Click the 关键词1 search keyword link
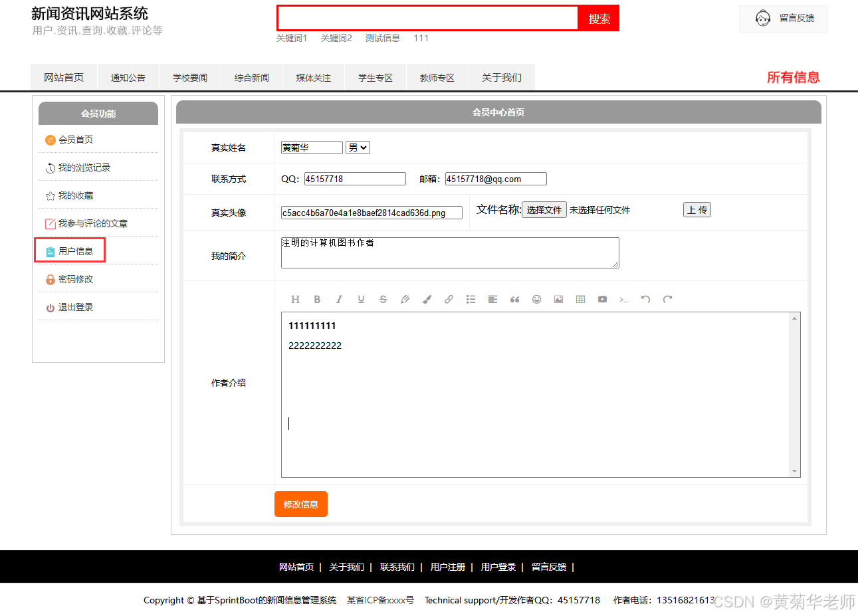This screenshot has height=616, width=858. click(x=292, y=38)
